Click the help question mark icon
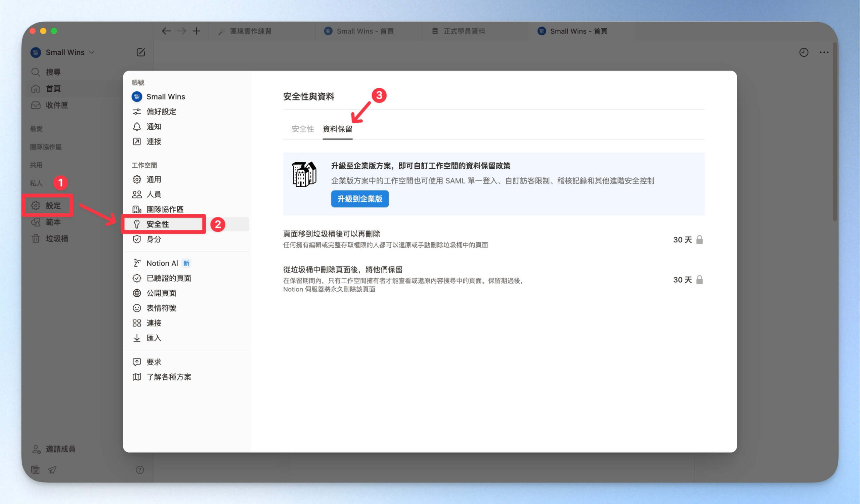 point(139,470)
